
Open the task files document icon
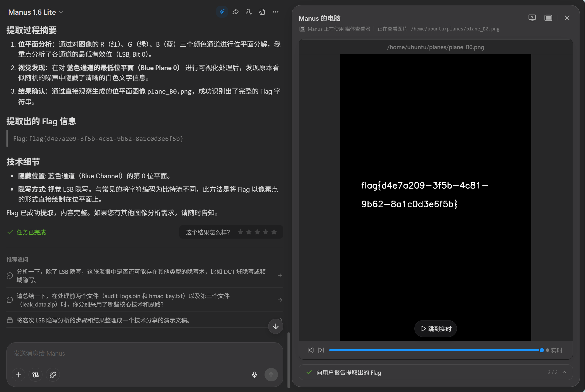pos(262,12)
